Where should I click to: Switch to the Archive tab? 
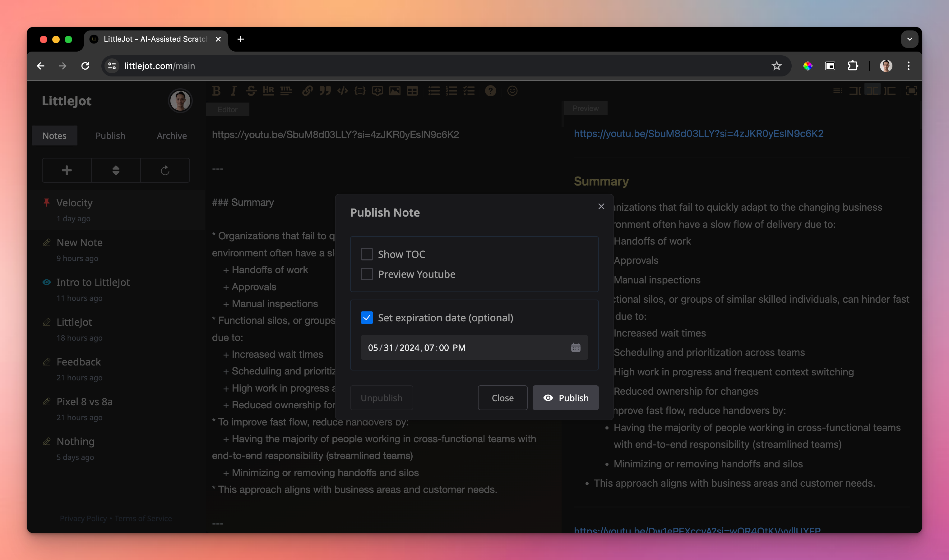tap(172, 136)
